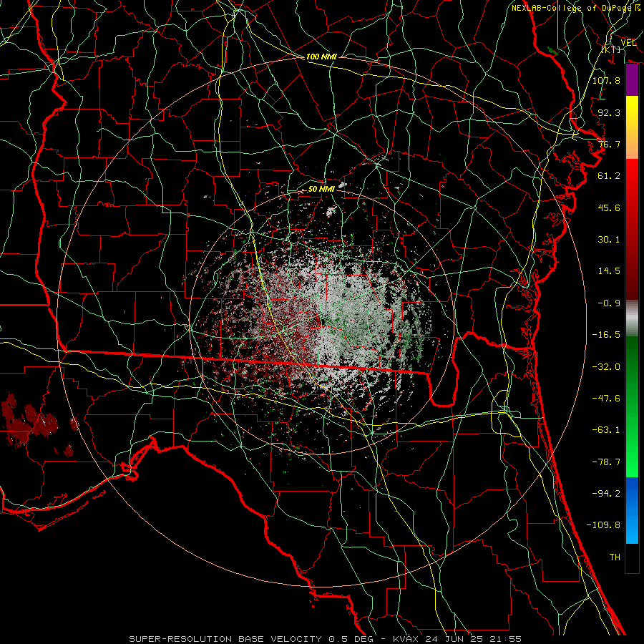
Task: Click the gray near-zero segment of color bar
Action: [632, 318]
